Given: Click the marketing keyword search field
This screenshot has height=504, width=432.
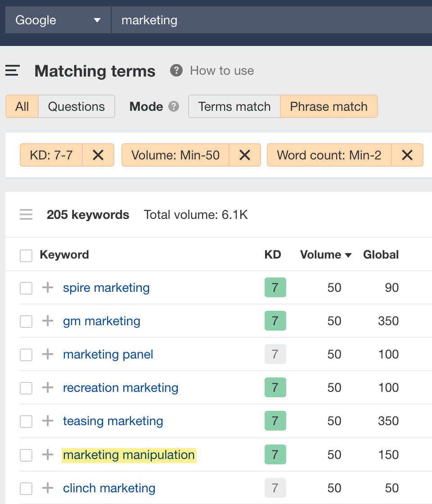Looking at the screenshot, I should coord(270,20).
